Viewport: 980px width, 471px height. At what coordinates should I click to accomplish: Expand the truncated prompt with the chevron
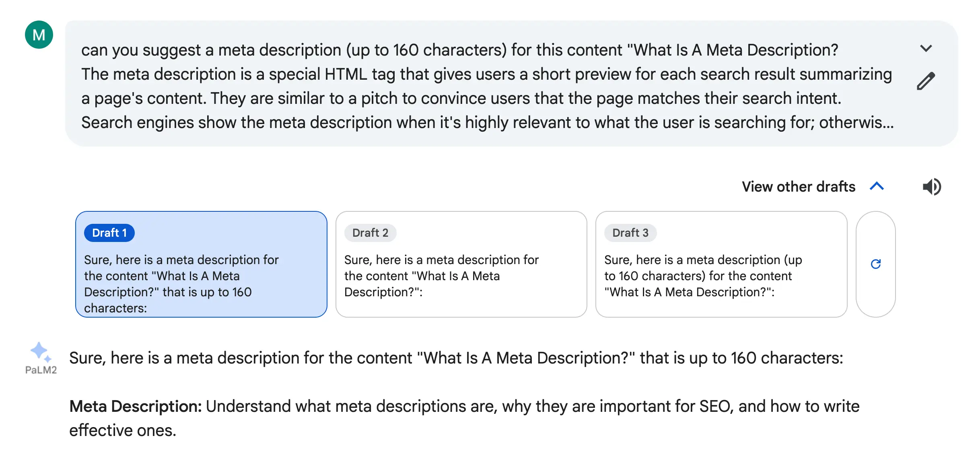pyautogui.click(x=926, y=49)
